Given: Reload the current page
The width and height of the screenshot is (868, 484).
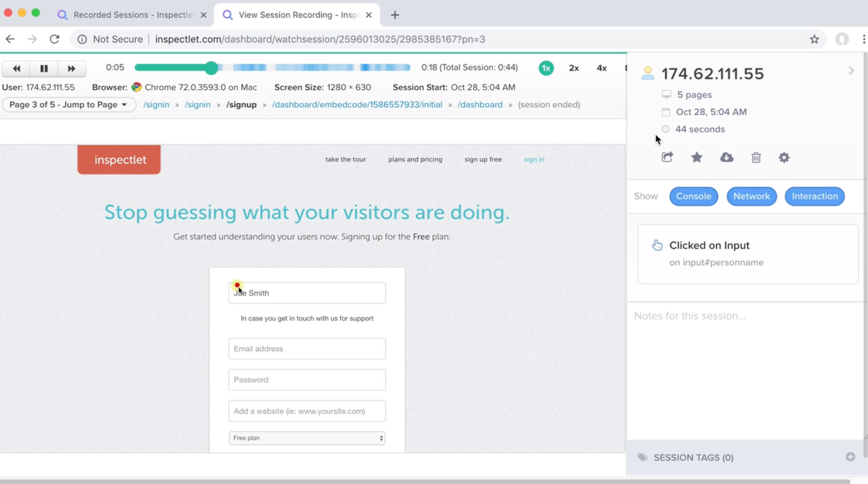Looking at the screenshot, I should (x=54, y=39).
